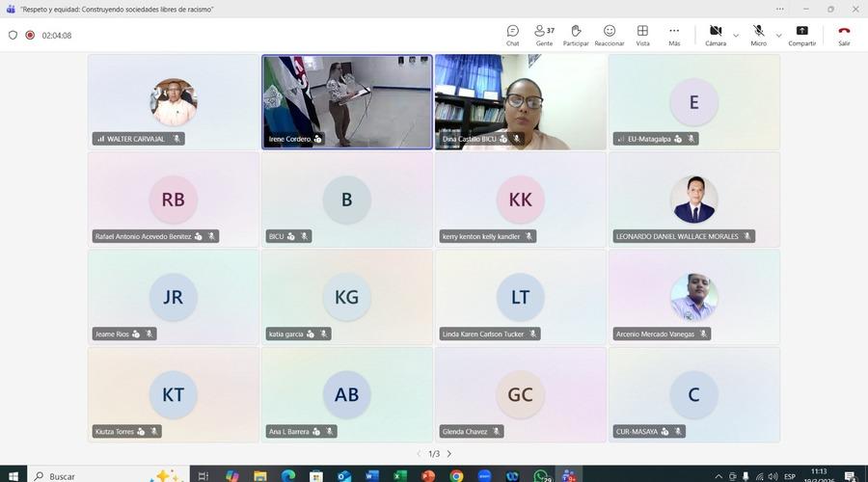Click Compartir to share screen
The width and height of the screenshot is (868, 482).
[801, 35]
